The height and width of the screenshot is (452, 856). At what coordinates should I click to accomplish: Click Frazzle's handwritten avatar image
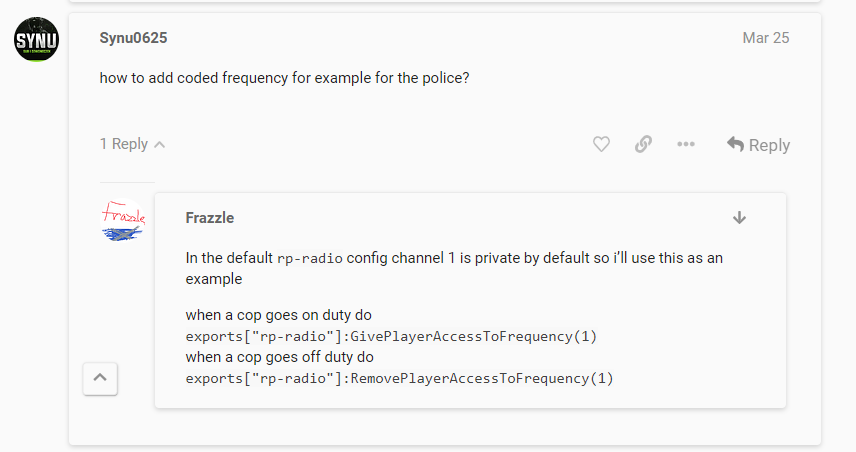pyautogui.click(x=124, y=222)
